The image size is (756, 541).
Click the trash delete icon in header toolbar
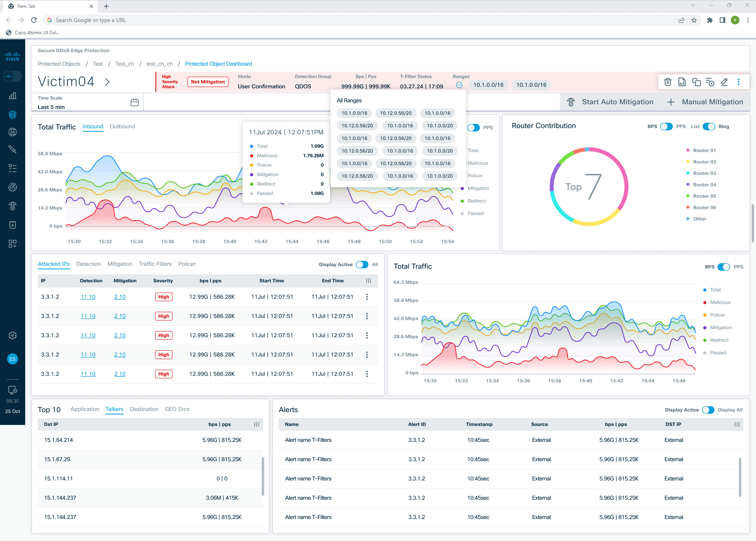668,82
